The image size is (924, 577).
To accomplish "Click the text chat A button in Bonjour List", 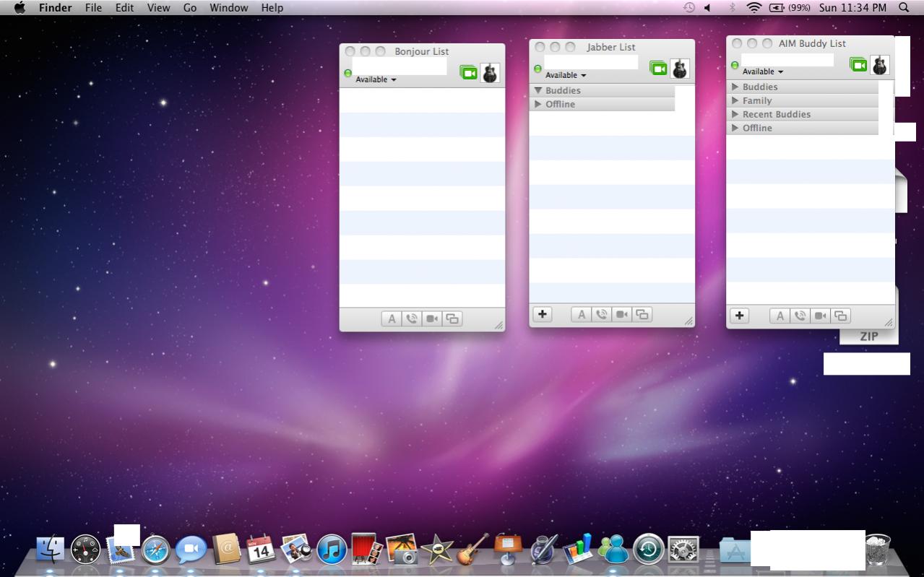I will click(391, 318).
